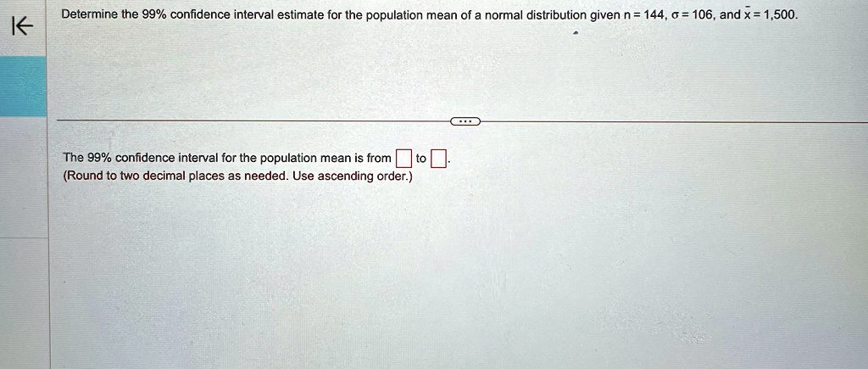Image resolution: width=868 pixels, height=369 pixels.
Task: Select the second answer box after "to"
Action: click(438, 159)
